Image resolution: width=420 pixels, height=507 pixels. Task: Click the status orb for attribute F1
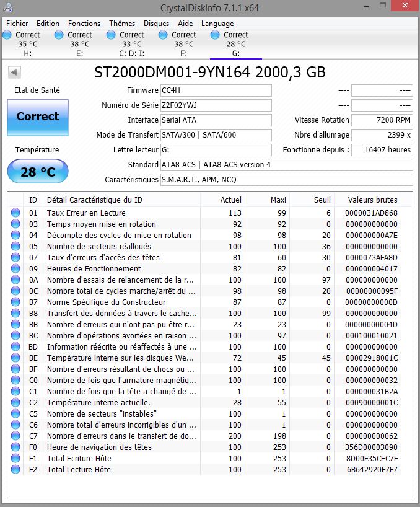click(x=15, y=458)
